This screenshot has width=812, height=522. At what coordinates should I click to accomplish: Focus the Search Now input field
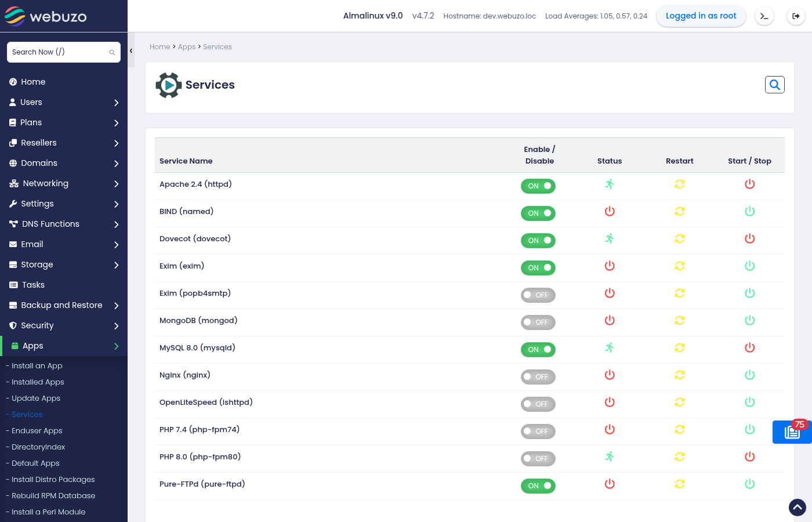64,52
